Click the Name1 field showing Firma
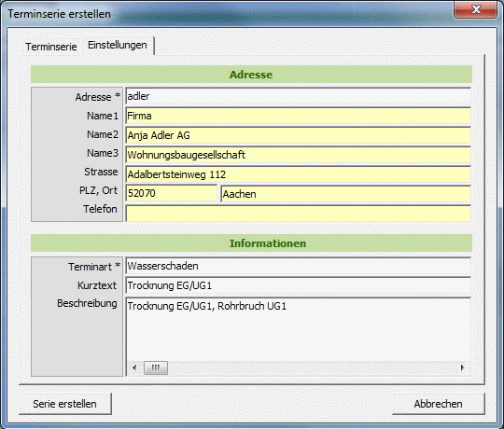Viewport: 504px width, 429px height. click(x=298, y=116)
